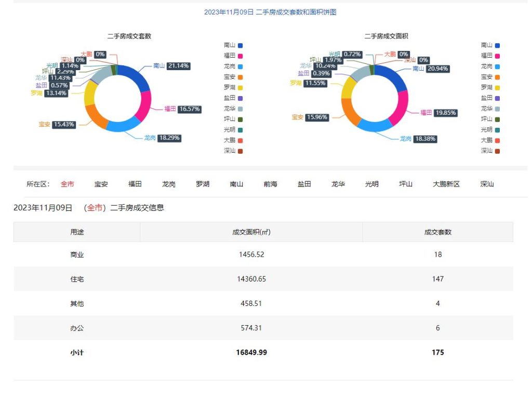Screen dimensions: 532x402
Task: Click the 龙岗 18.29% data label
Action: (x=169, y=138)
